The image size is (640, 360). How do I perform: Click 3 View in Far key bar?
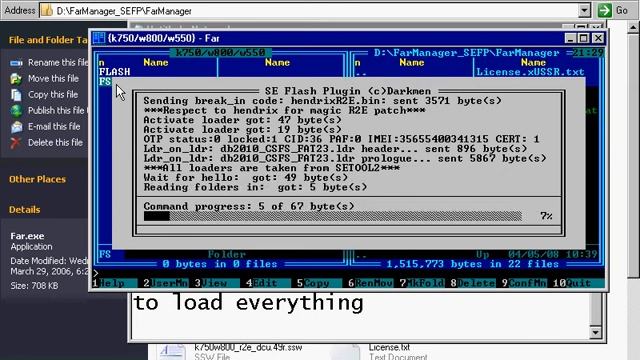pos(217,283)
